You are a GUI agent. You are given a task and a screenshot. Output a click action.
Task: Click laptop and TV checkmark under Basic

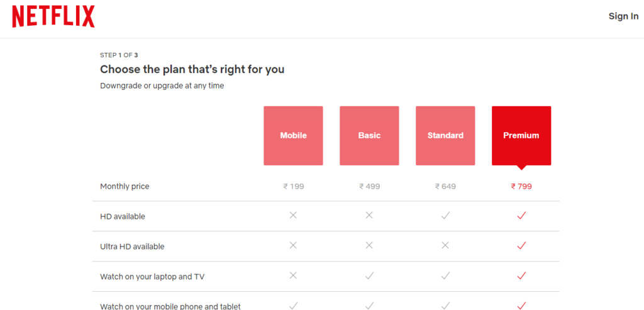pos(369,276)
